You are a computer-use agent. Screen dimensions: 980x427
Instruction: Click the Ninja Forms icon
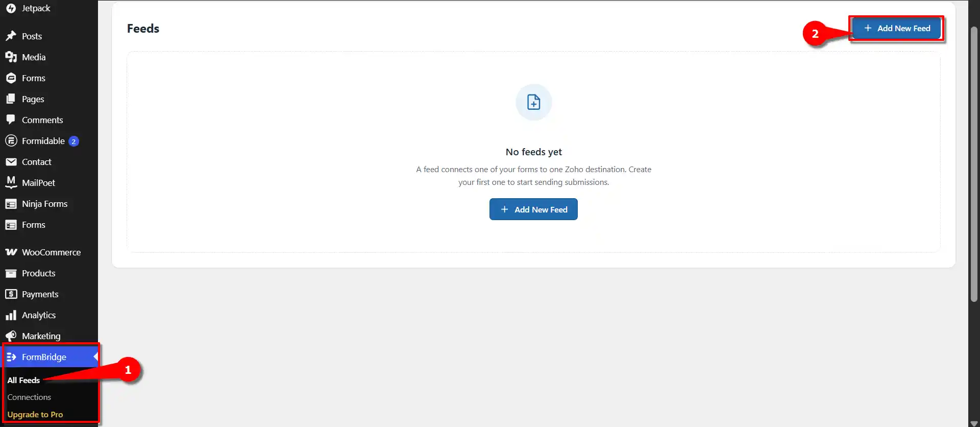11,204
